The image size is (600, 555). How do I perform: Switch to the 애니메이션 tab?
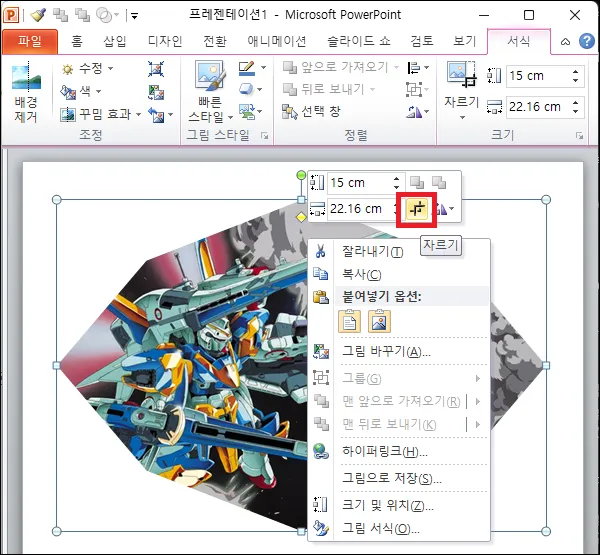276,41
